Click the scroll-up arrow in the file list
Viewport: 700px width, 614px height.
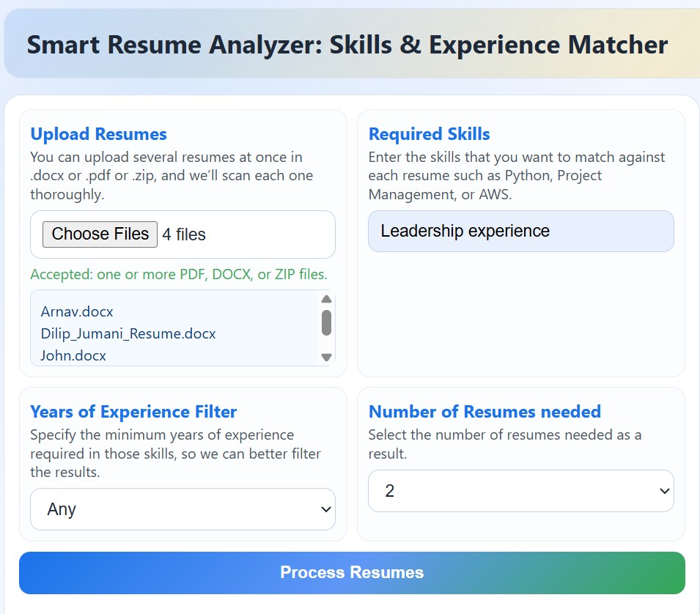pyautogui.click(x=325, y=299)
